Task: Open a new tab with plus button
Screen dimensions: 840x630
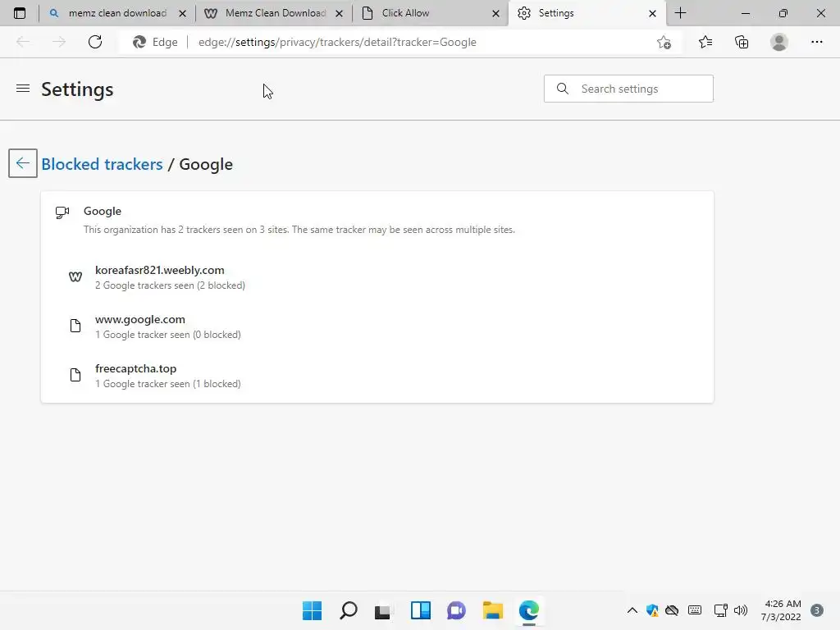Action: (680, 13)
